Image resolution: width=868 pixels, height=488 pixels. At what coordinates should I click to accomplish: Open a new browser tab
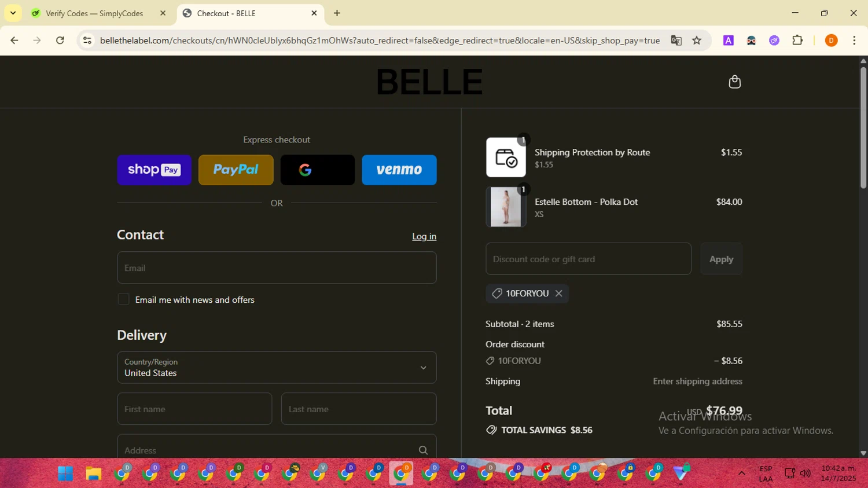tap(337, 13)
